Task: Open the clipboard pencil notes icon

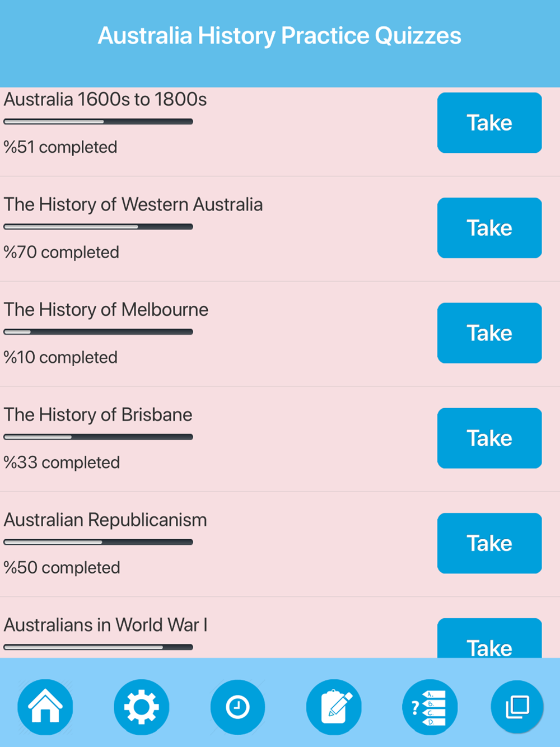Action: pos(334,707)
